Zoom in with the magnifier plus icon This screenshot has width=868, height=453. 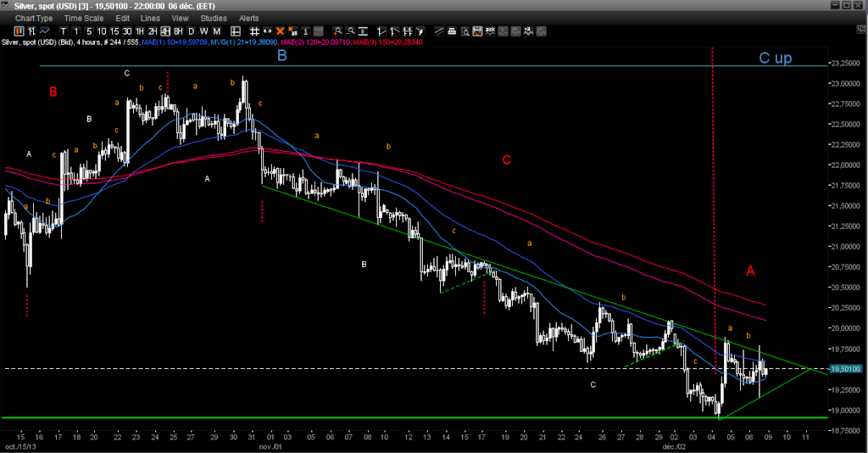click(337, 31)
